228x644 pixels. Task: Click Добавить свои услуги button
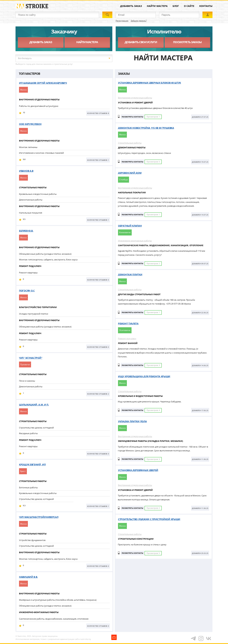(x=141, y=42)
